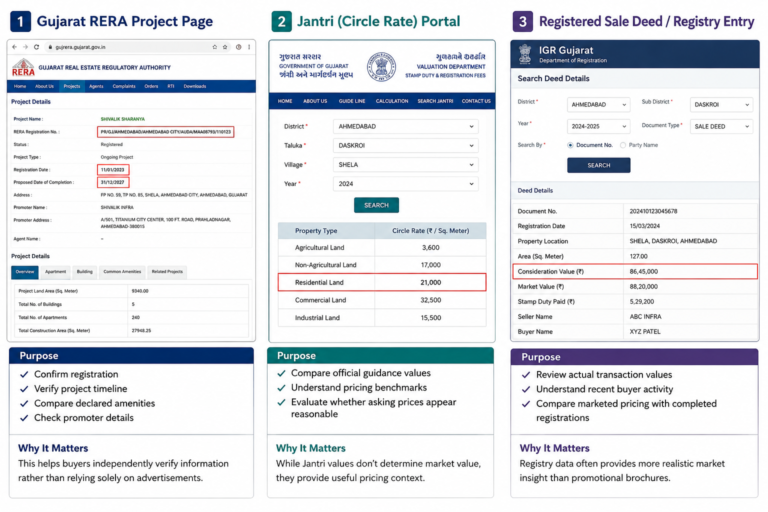Click the completion date 31/12/2027
Image resolution: width=768 pixels, height=512 pixels.
pyautogui.click(x=113, y=182)
